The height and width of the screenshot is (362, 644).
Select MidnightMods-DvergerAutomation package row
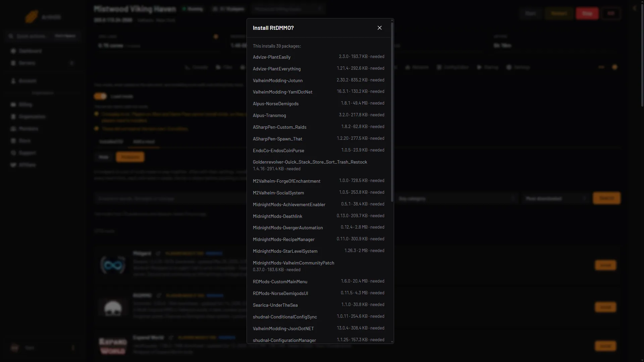tap(319, 228)
